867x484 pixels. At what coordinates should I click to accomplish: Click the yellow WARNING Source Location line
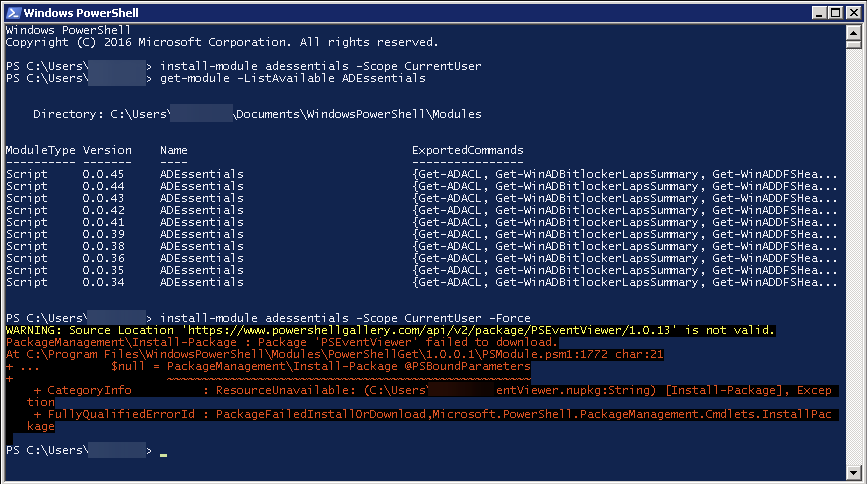390,330
